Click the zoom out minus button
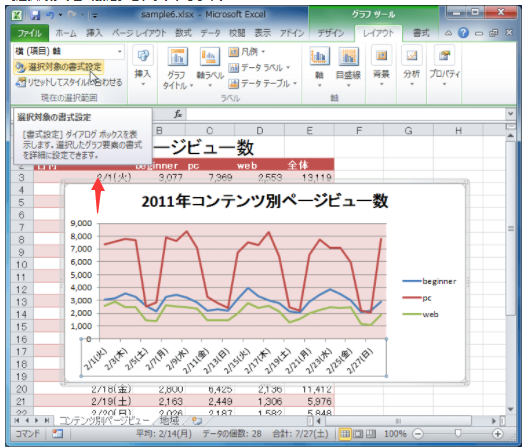The image size is (530, 448). 418,433
